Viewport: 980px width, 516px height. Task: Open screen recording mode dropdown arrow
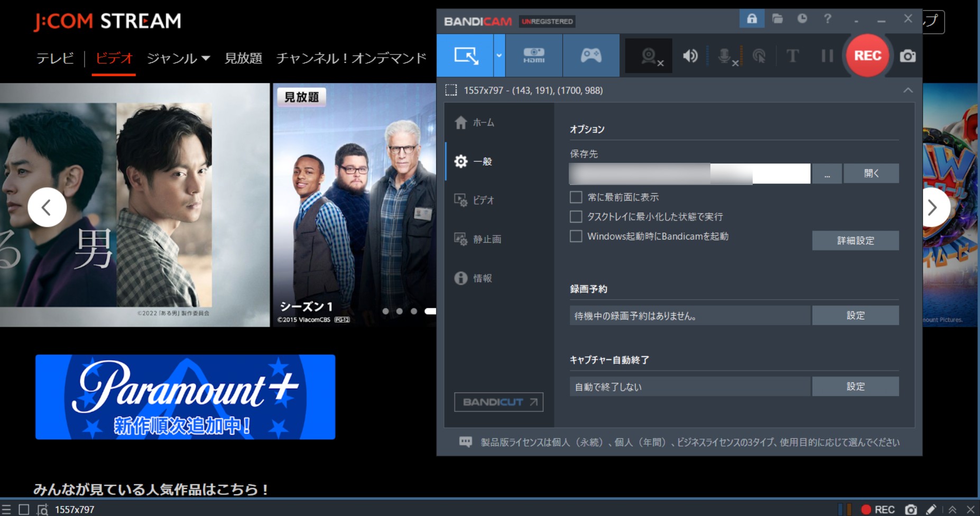point(499,56)
